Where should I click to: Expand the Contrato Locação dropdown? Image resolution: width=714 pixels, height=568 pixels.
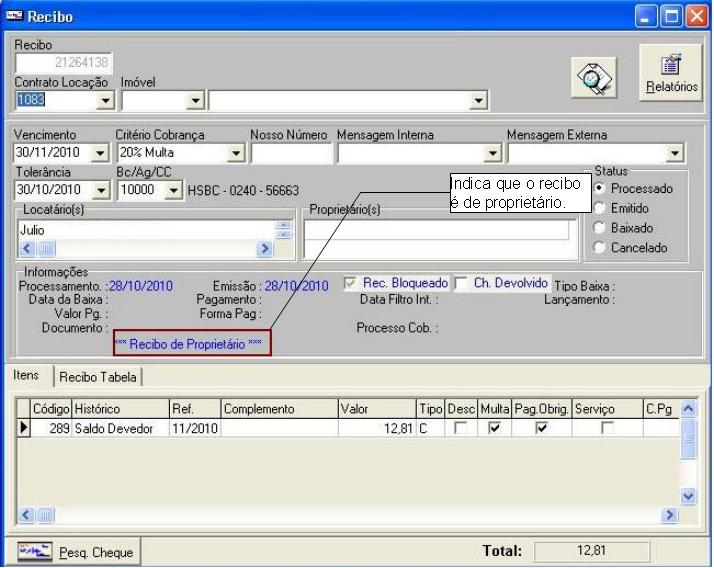(x=103, y=100)
